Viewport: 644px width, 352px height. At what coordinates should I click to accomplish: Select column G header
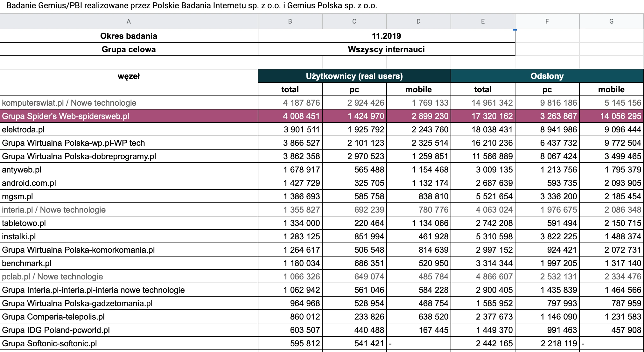611,21
